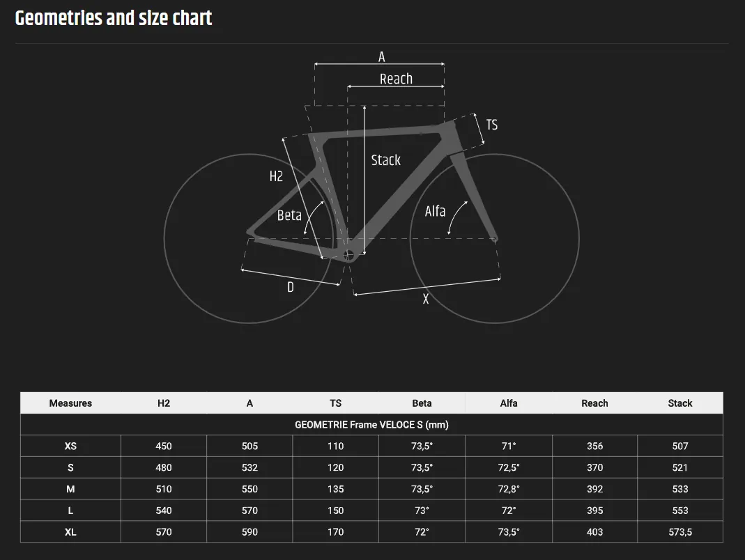Select the 72,8° Alfa value for M
Viewport: 745px width, 560px height.
509,489
